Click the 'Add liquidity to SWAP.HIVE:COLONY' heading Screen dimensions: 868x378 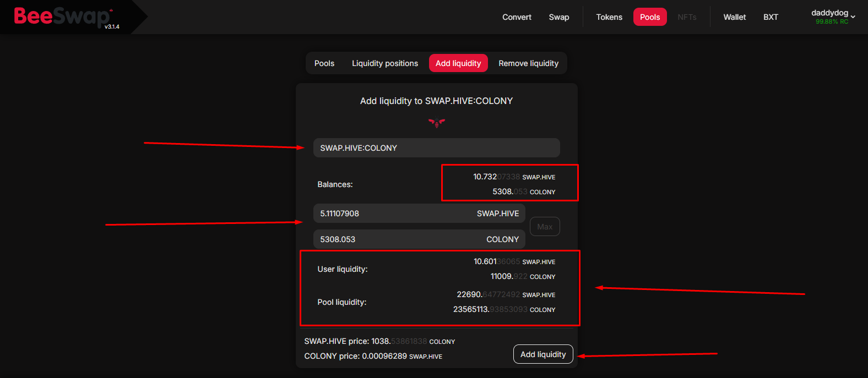tap(436, 101)
